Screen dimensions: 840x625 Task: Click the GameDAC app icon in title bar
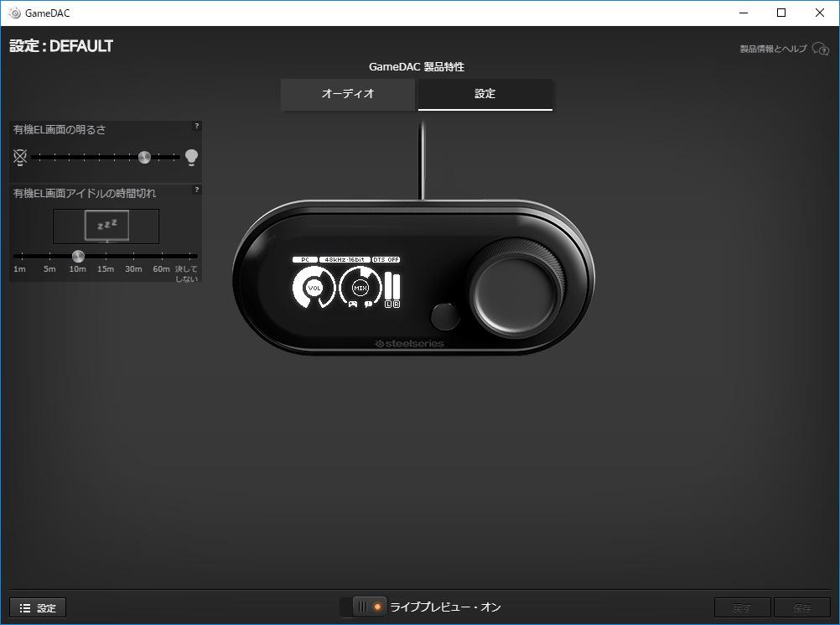point(14,13)
